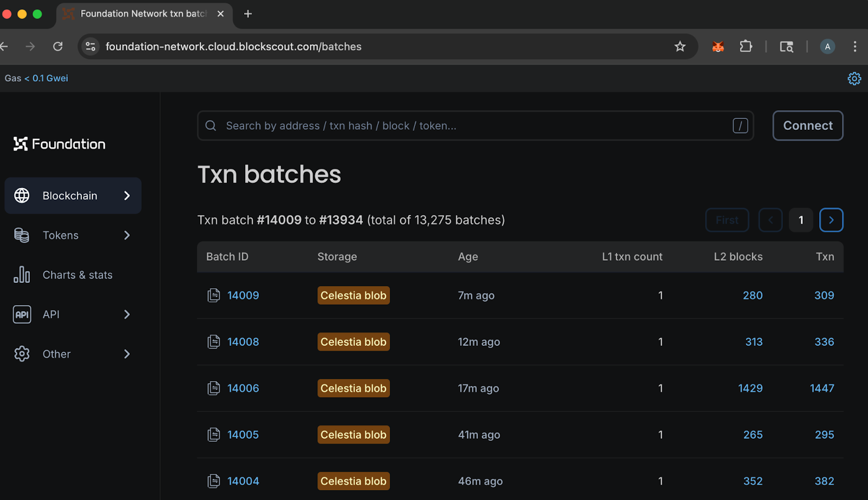Open the MetaMask fox extension icon
The width and height of the screenshot is (868, 500).
pyautogui.click(x=717, y=46)
